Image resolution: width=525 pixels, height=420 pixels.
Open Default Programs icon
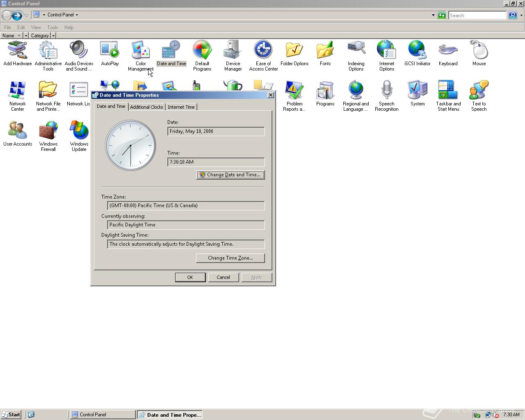point(202,56)
